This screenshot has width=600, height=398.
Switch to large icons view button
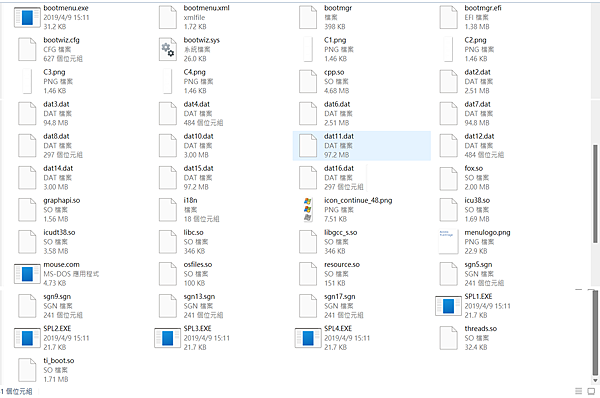click(591, 391)
